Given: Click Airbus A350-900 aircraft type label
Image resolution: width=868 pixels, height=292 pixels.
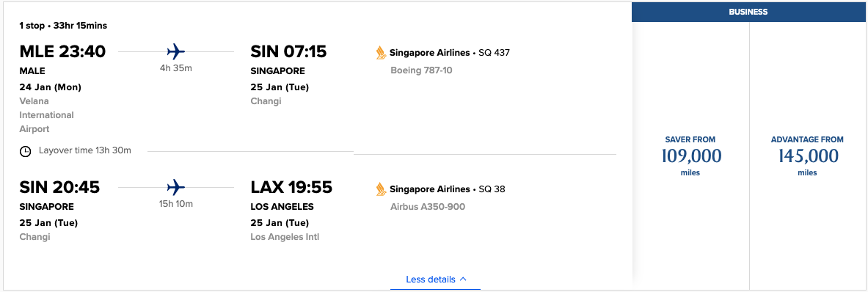Looking at the screenshot, I should click(428, 207).
